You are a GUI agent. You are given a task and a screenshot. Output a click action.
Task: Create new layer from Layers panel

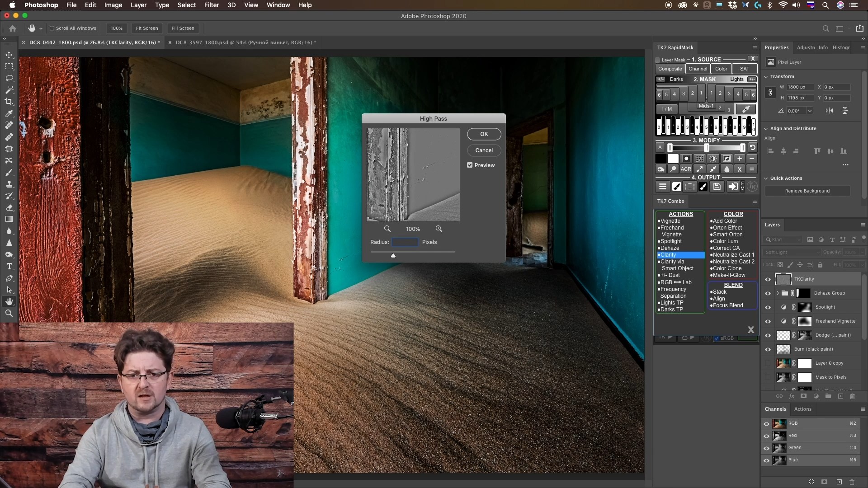click(x=840, y=396)
